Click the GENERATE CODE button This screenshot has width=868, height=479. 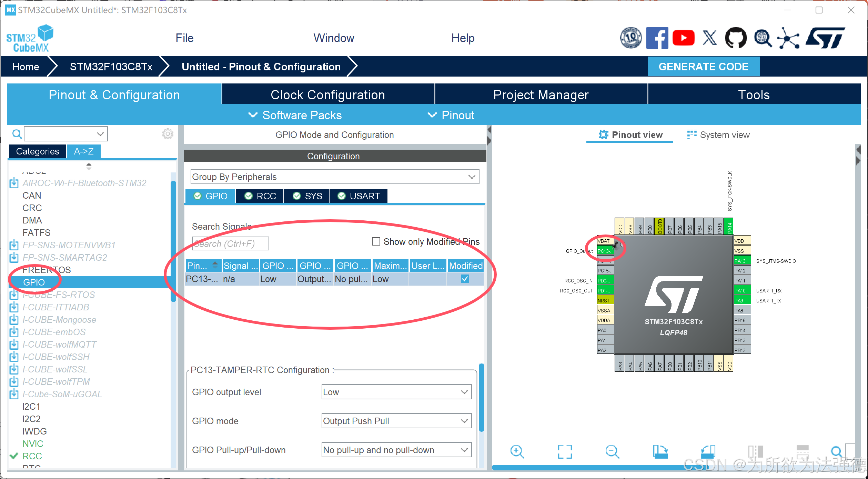703,67
